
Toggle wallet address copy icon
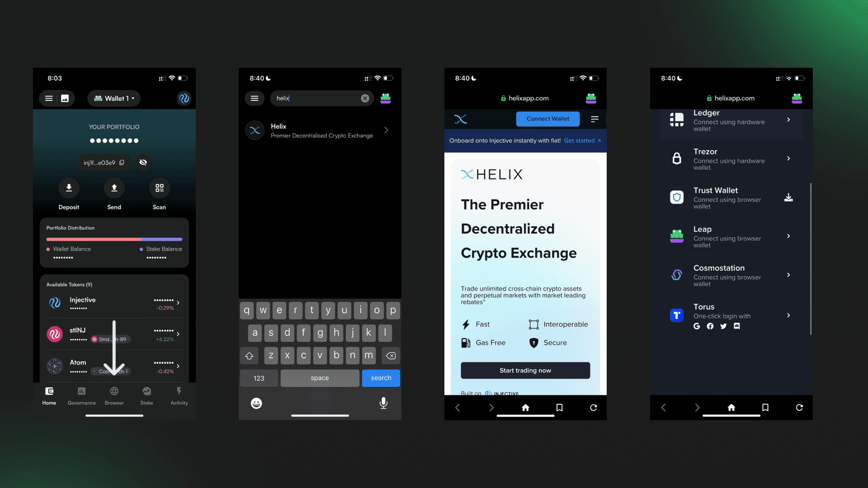pos(122,162)
